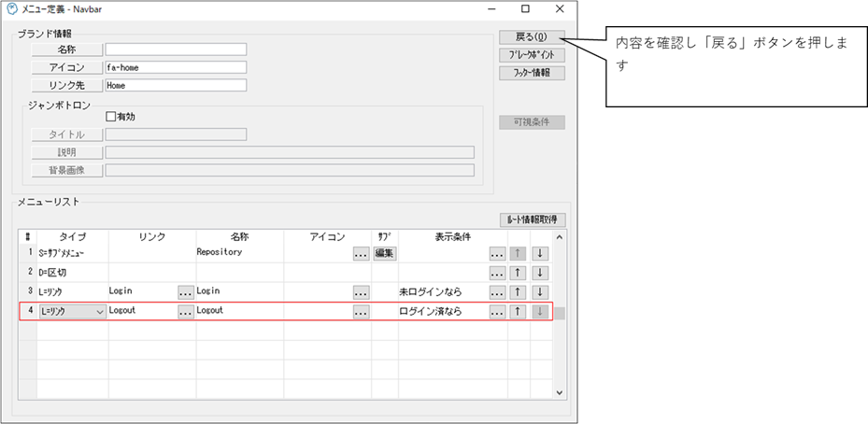Select the Logout name cell in row 4
The height and width of the screenshot is (424, 868).
pos(238,311)
